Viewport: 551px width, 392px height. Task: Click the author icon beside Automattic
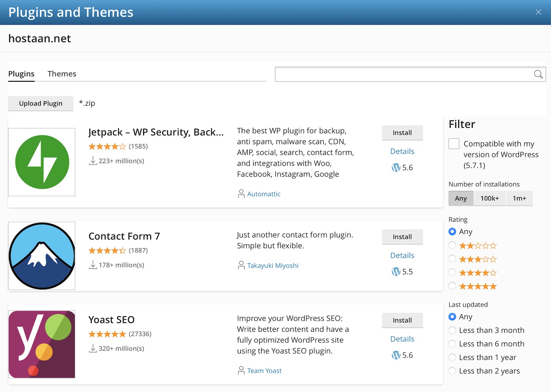tap(241, 194)
